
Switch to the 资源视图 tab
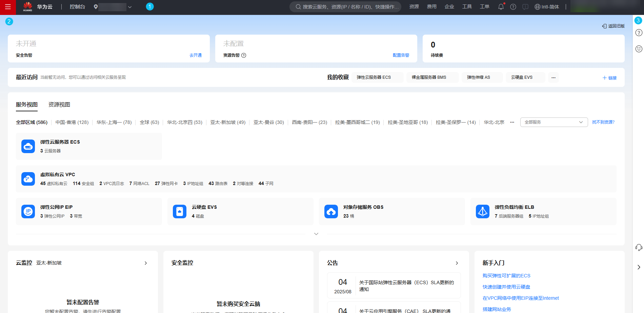pos(59,105)
